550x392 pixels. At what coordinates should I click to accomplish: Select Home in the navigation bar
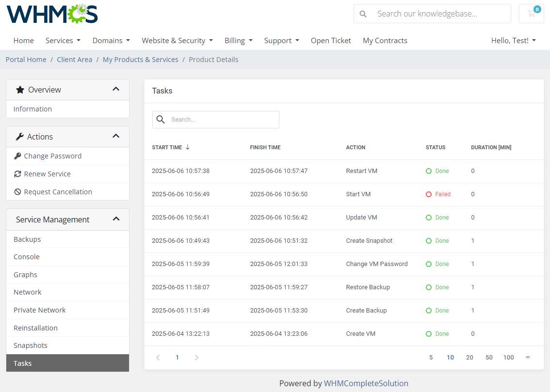[23, 40]
